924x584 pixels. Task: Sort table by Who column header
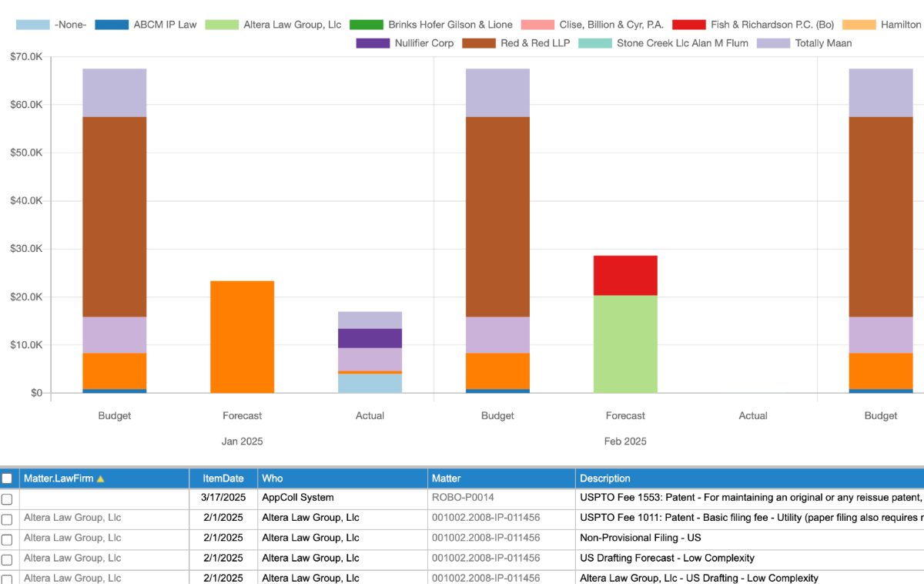coord(343,478)
